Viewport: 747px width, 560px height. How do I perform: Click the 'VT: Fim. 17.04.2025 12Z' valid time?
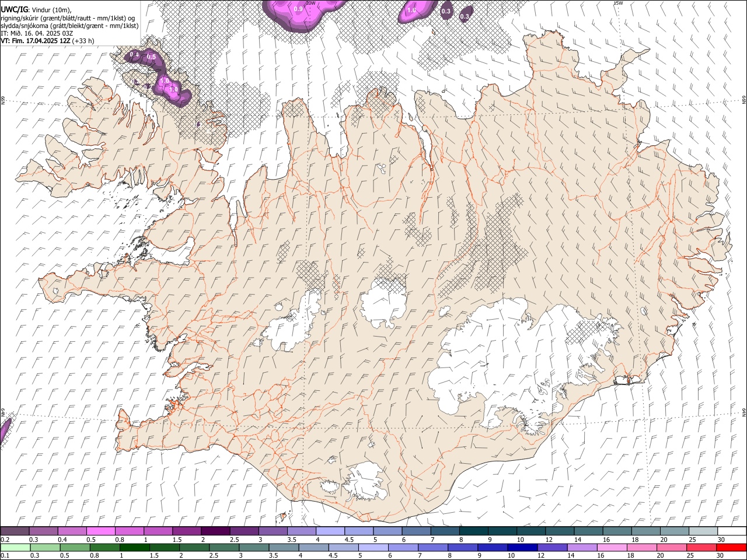coord(36,41)
